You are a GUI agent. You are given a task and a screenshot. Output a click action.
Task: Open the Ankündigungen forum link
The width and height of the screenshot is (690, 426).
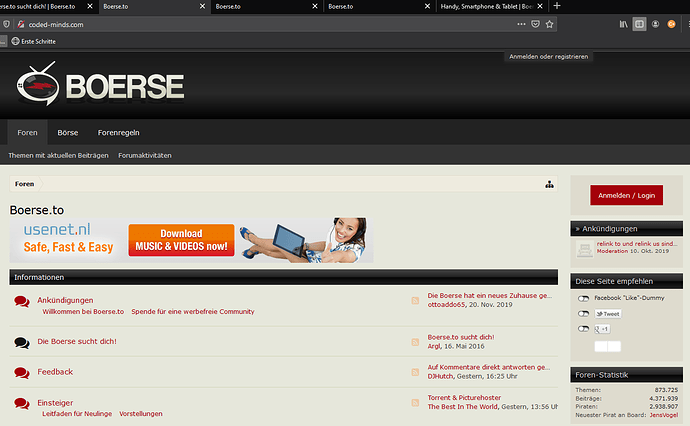65,300
